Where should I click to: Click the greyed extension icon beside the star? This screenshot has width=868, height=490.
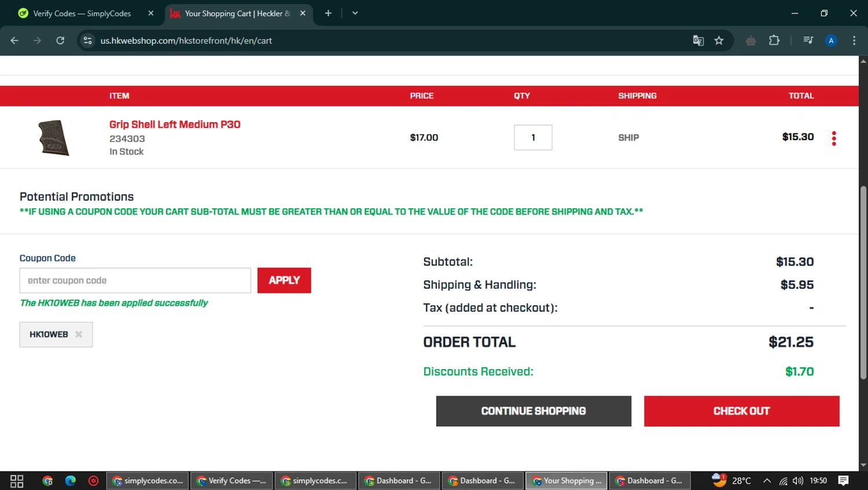751,40
